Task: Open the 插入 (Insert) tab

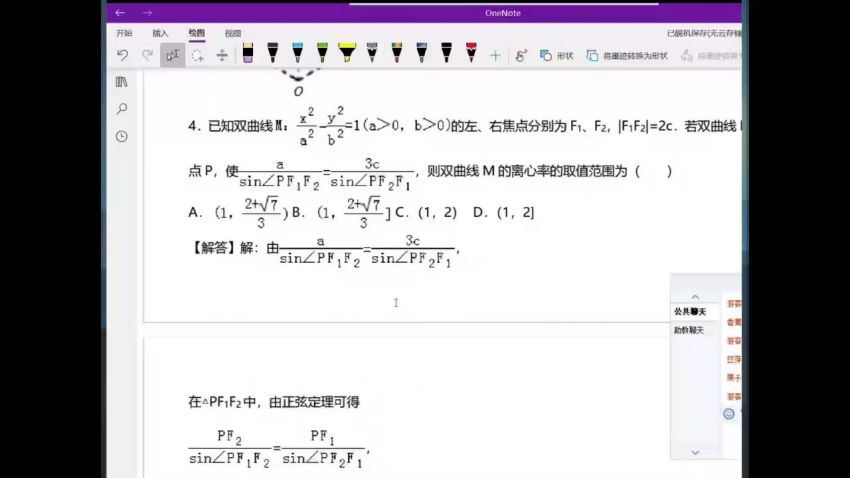Action: click(x=160, y=33)
